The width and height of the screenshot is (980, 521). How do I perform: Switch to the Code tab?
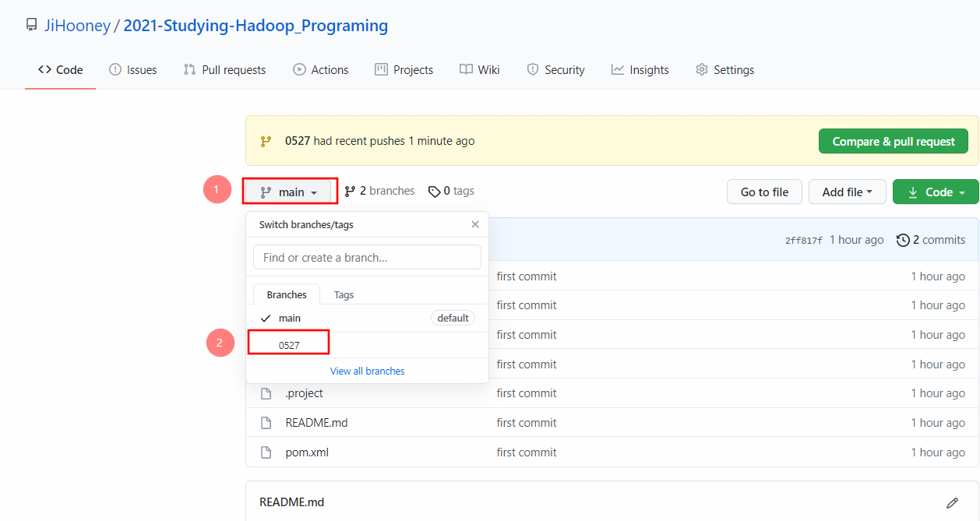pyautogui.click(x=60, y=70)
